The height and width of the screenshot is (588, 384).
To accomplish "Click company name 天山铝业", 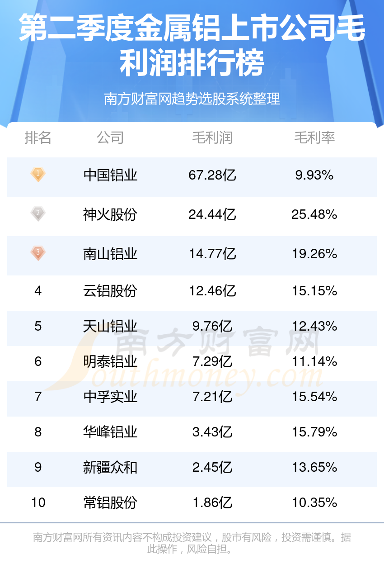I will tap(110, 326).
